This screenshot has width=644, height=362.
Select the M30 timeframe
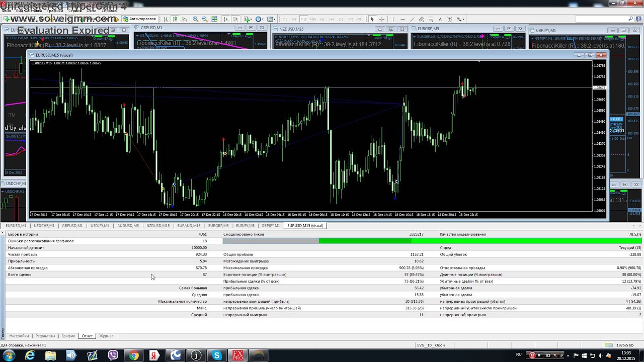(313, 19)
